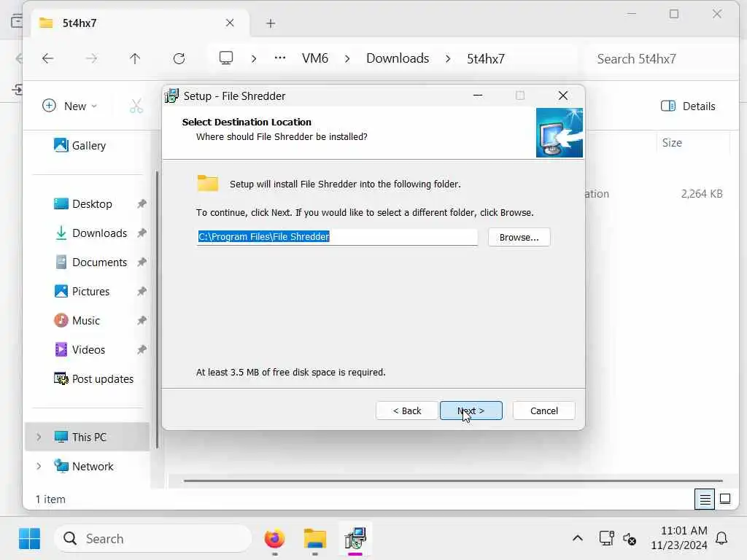Click the pin icon beside Pictures

[142, 291]
